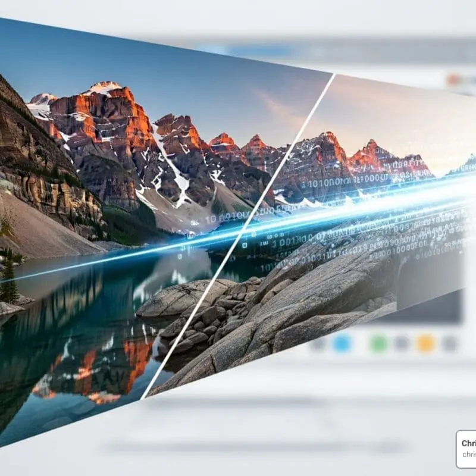Screen dimensions: 476x476
Task: Toggle the green icon next to the blue one
Action: coord(378,343)
